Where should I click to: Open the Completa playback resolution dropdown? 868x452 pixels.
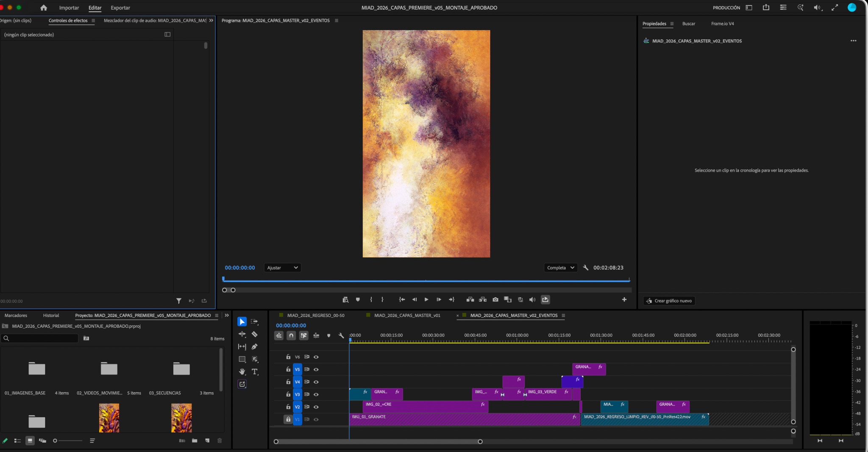pos(560,268)
